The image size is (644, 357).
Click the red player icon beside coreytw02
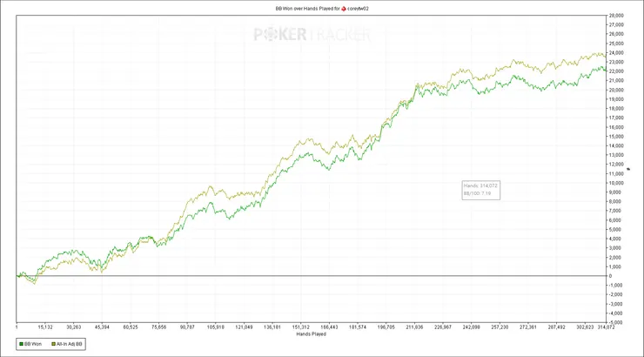pos(344,8)
